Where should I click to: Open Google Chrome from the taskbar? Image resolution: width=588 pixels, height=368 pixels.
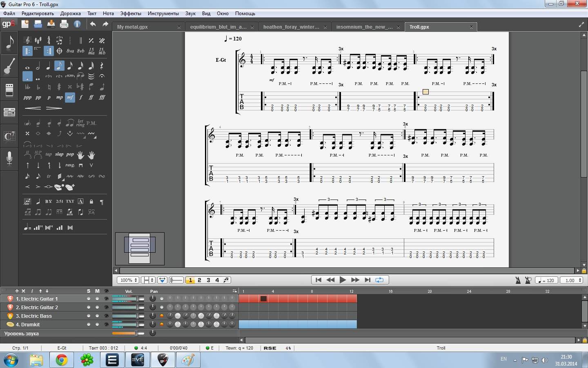tap(62, 360)
